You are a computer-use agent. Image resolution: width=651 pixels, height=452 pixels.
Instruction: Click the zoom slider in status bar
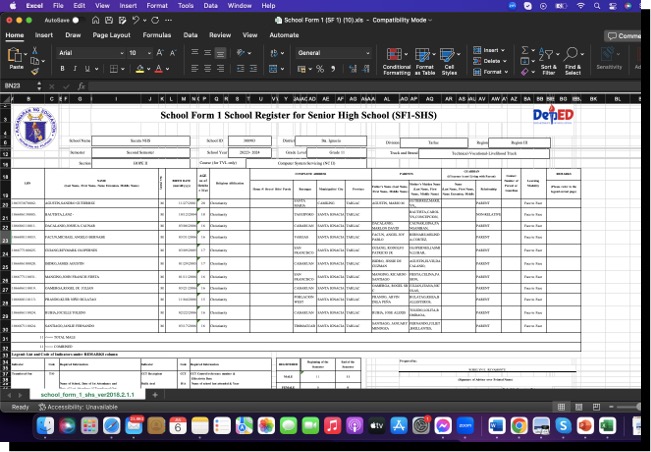click(x=629, y=407)
